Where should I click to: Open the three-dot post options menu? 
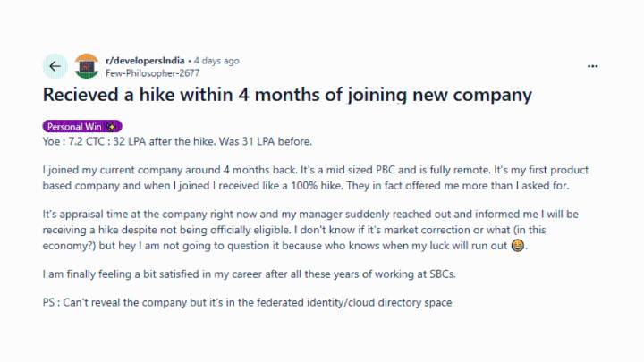pos(592,66)
